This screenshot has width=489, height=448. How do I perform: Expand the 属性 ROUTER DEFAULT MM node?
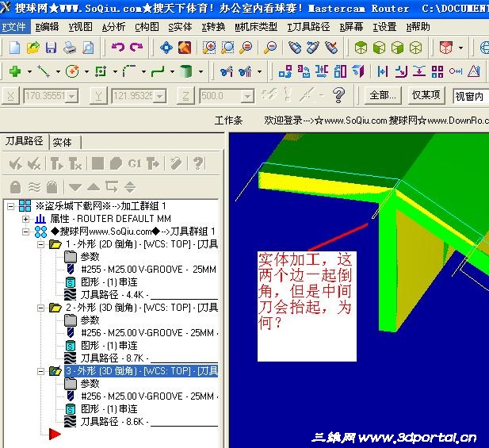point(26,219)
